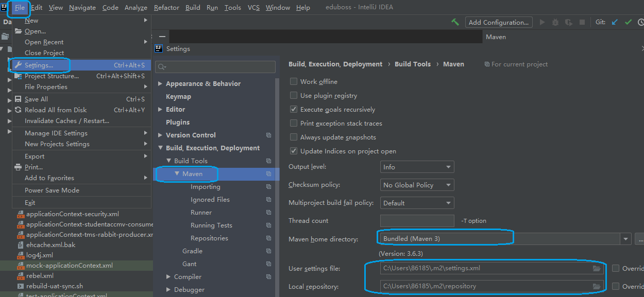Click the folder icon beside Open... menu entry
Viewport: 644px width, 297px height.
coord(19,31)
